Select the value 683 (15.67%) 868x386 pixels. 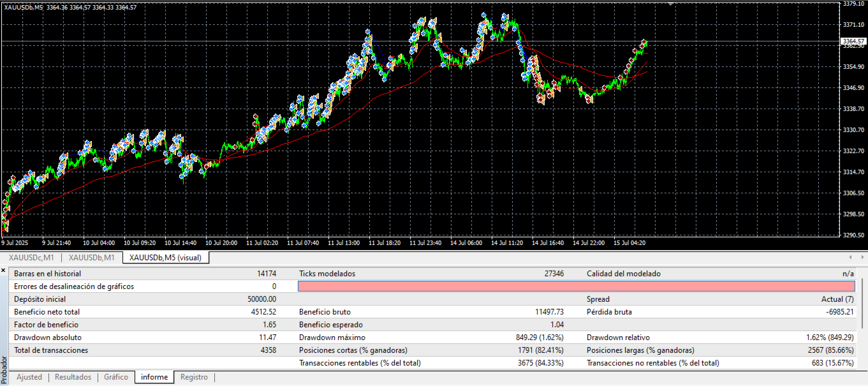pos(832,363)
